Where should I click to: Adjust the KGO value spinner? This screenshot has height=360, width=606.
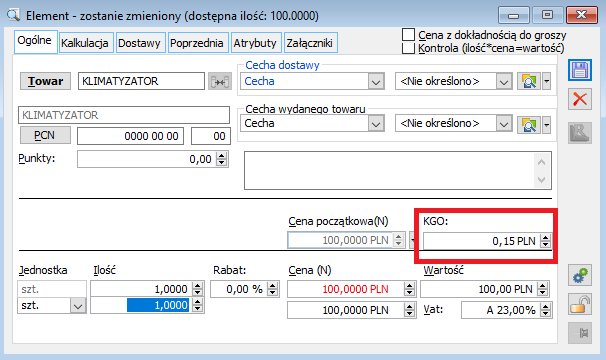point(545,241)
